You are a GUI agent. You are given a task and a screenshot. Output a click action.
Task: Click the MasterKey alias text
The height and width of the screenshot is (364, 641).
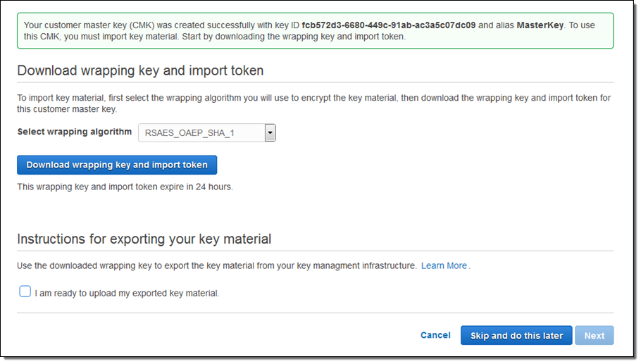540,25
